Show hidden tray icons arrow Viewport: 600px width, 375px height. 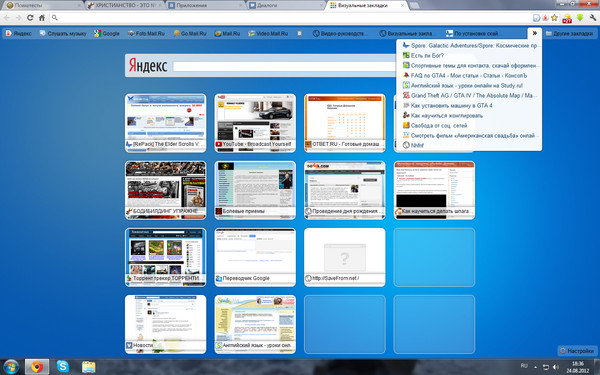click(535, 367)
